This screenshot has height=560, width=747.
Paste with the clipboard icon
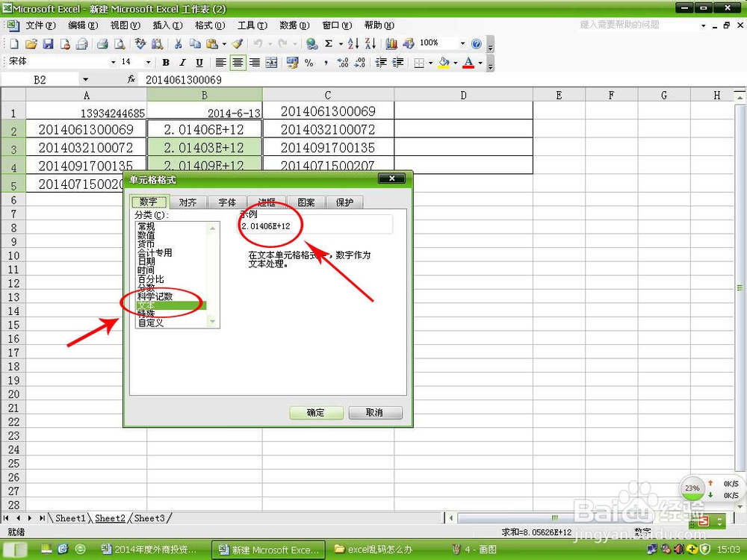[x=211, y=44]
